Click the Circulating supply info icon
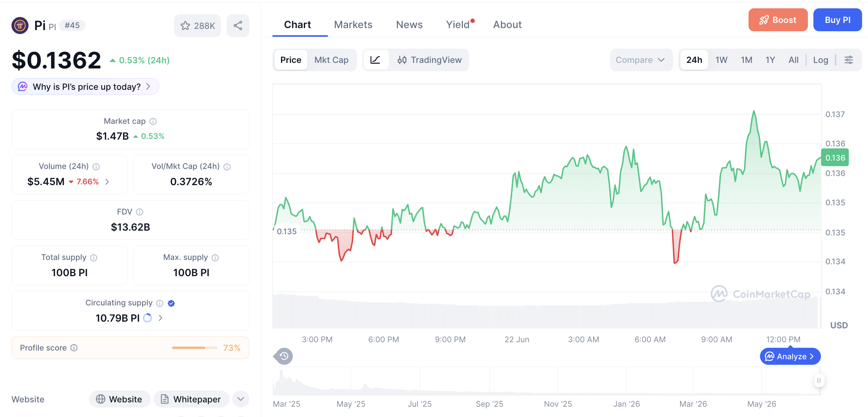The width and height of the screenshot is (868, 417). (x=160, y=303)
